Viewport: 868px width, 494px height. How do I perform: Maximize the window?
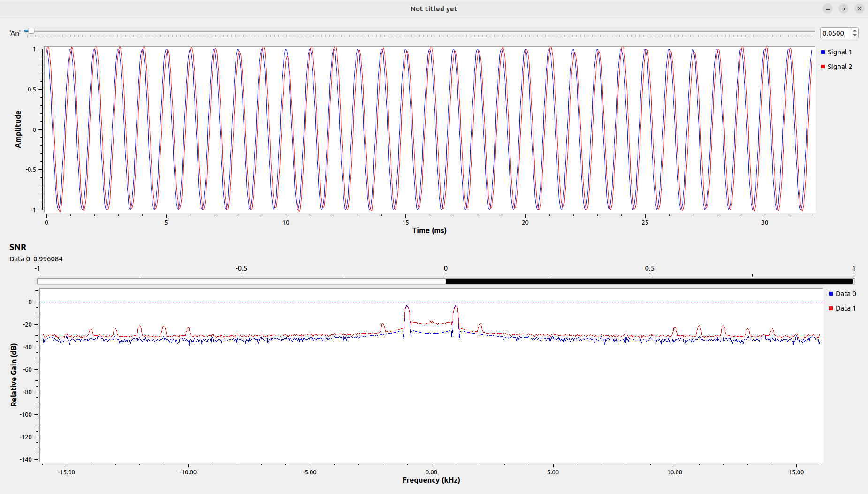pyautogui.click(x=843, y=8)
